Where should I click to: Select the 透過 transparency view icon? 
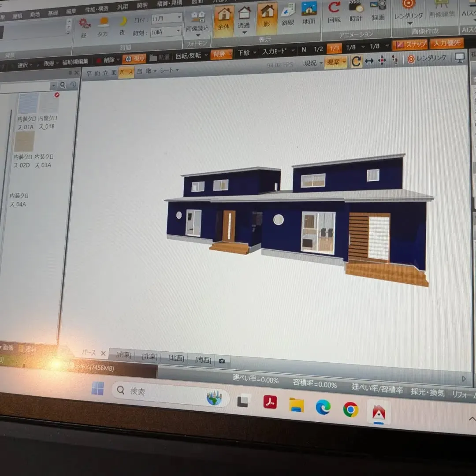pyautogui.click(x=244, y=18)
